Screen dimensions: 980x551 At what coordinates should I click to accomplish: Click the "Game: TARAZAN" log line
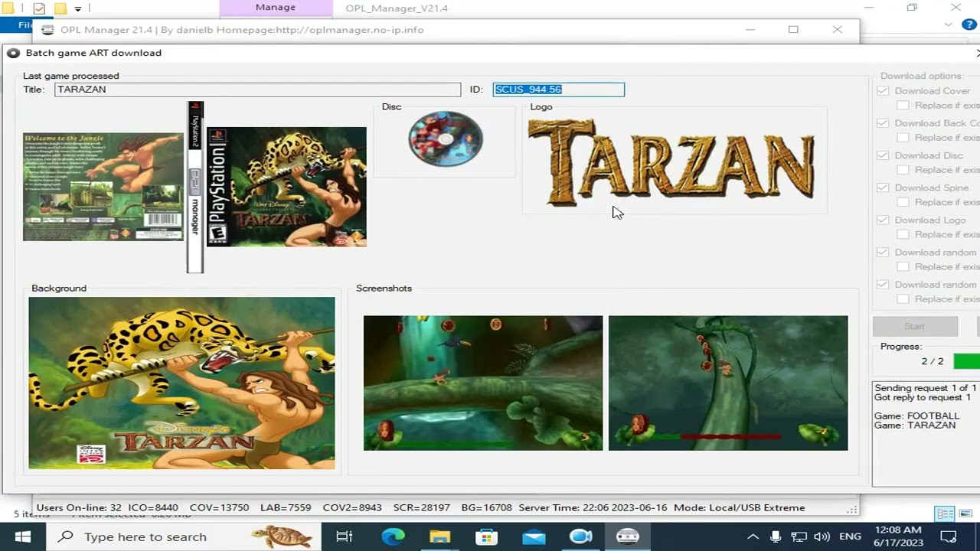point(915,425)
